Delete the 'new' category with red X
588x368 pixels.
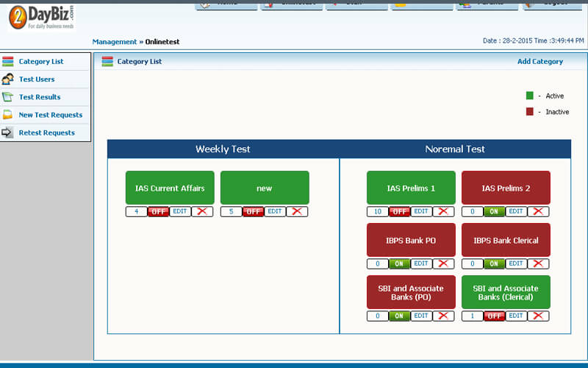pyautogui.click(x=297, y=211)
